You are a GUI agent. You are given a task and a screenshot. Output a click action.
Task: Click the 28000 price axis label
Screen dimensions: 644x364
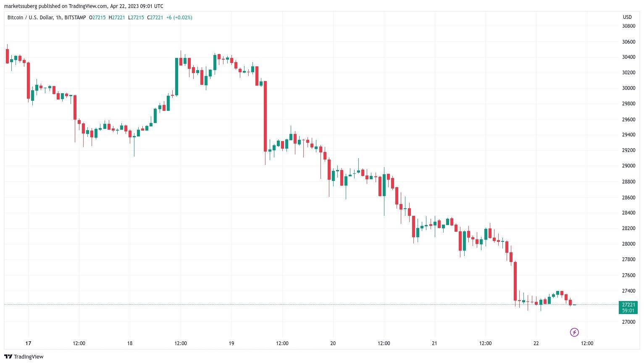(628, 244)
